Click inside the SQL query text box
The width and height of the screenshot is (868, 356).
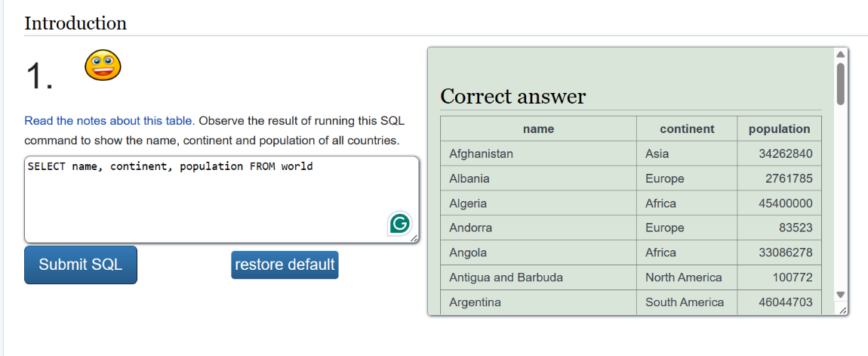coord(221,200)
